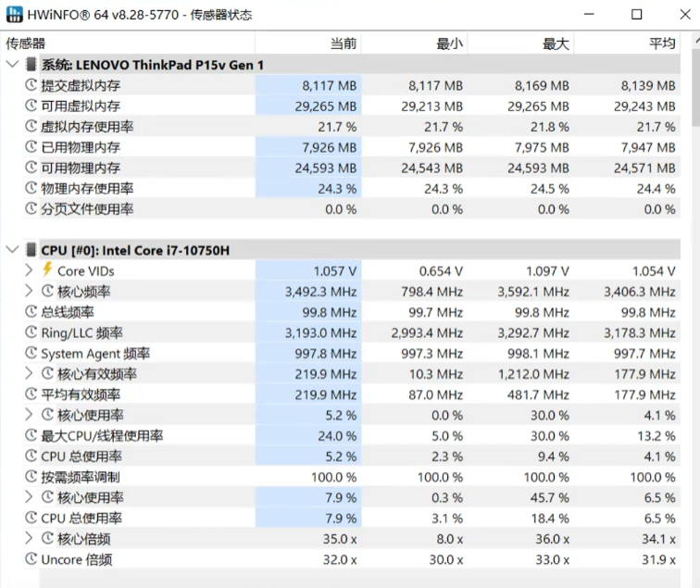Click the clock icon beside 核心频率
Screen dimensions: 700x588
pyautogui.click(x=47, y=291)
